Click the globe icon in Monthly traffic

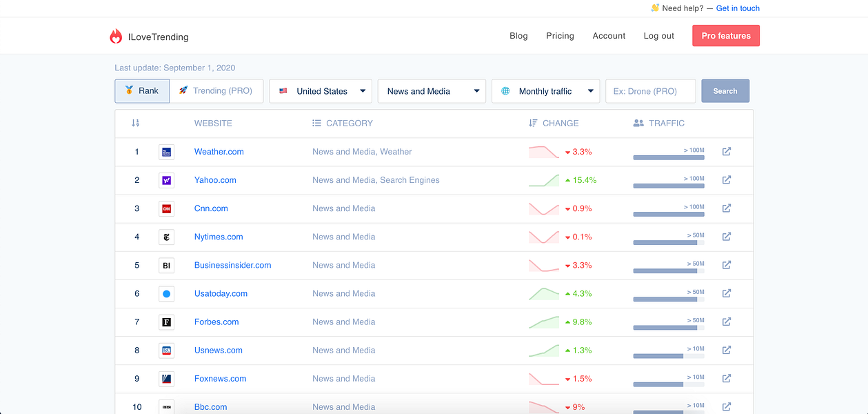(505, 91)
